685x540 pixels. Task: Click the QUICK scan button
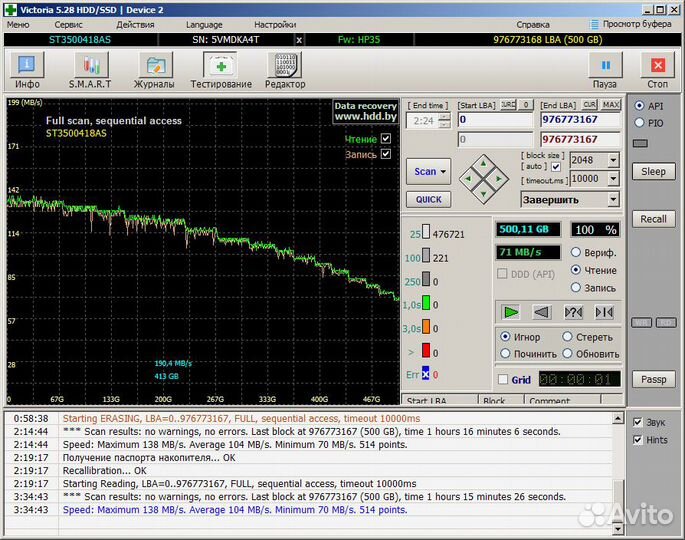(428, 199)
